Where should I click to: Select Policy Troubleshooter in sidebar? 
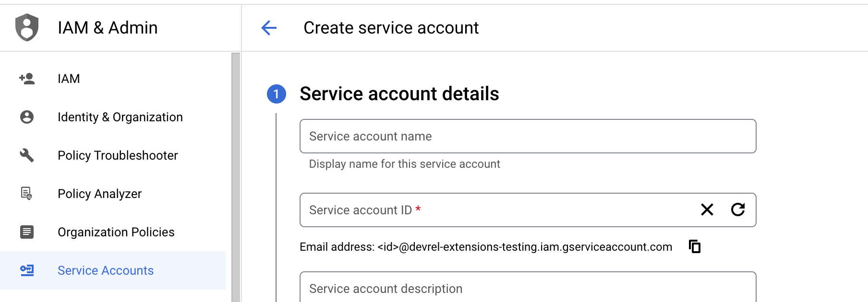click(x=118, y=155)
